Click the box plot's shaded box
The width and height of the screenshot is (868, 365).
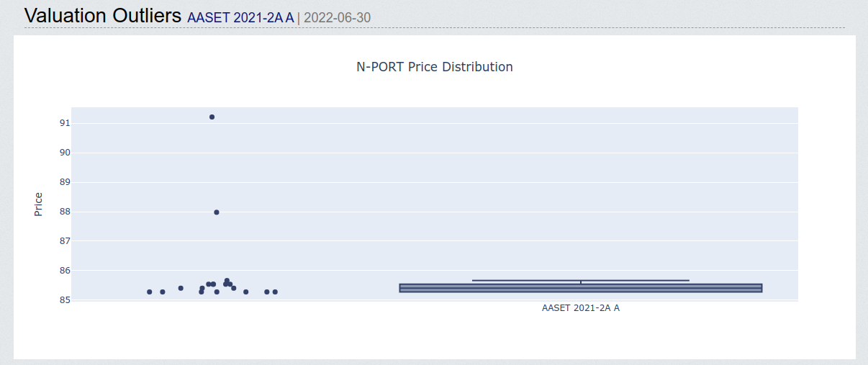580,288
